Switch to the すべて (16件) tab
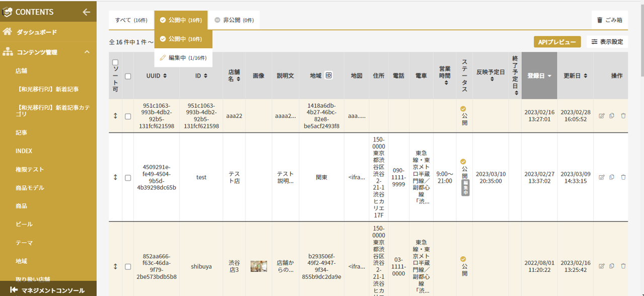This screenshot has width=644, height=296. tap(131, 20)
